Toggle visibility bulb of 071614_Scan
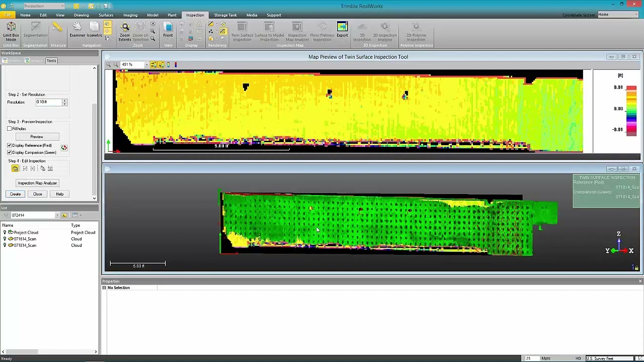Image resolution: width=644 pixels, height=362 pixels. pyautogui.click(x=5, y=239)
